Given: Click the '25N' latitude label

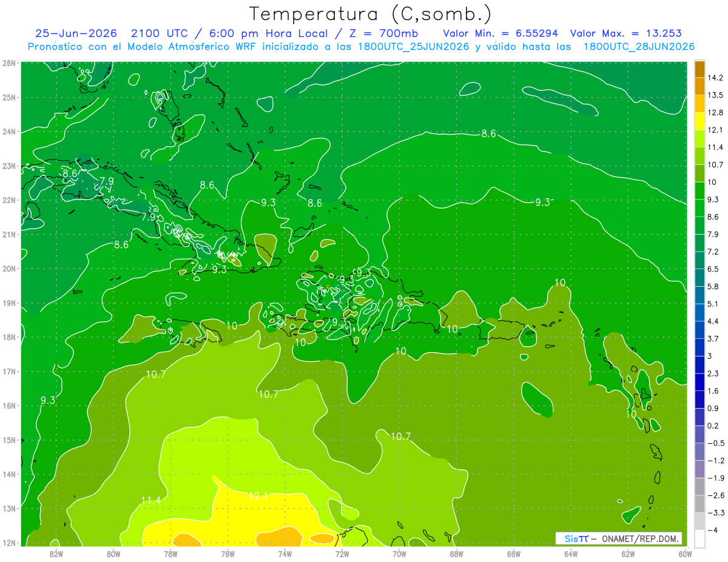Looking at the screenshot, I should pos(9,97).
